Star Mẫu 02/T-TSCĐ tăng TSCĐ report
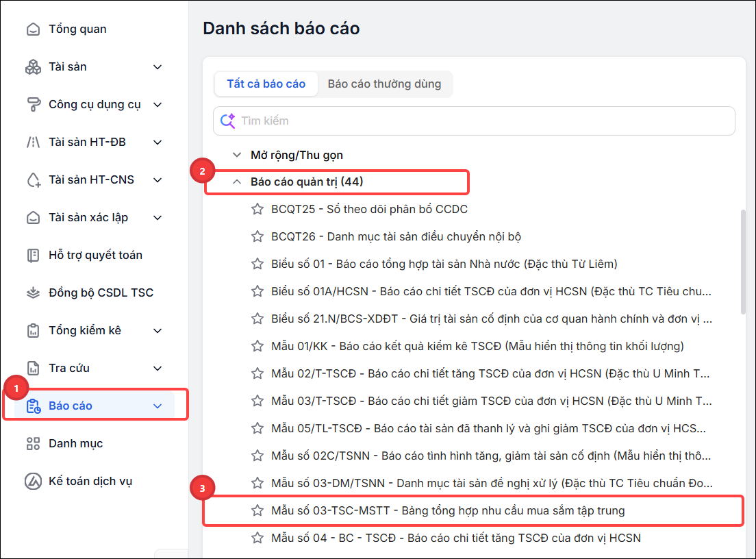The height and width of the screenshot is (559, 756). point(257,373)
